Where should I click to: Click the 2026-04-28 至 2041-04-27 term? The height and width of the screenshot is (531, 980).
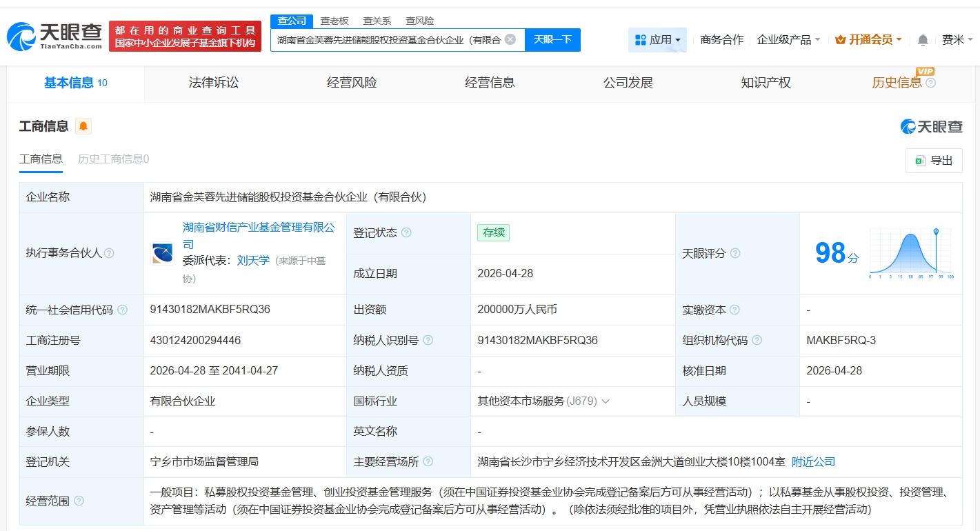tap(214, 370)
